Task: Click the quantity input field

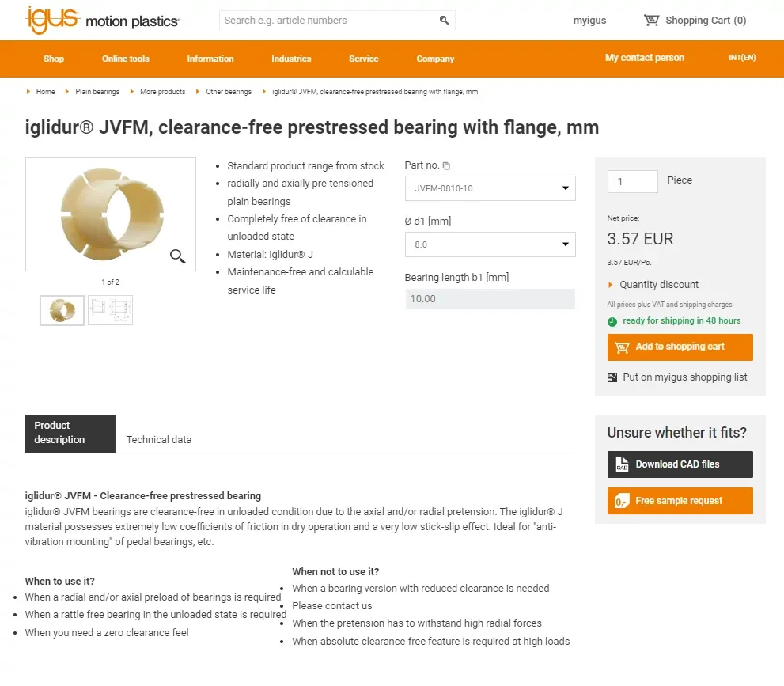Action: pos(632,181)
